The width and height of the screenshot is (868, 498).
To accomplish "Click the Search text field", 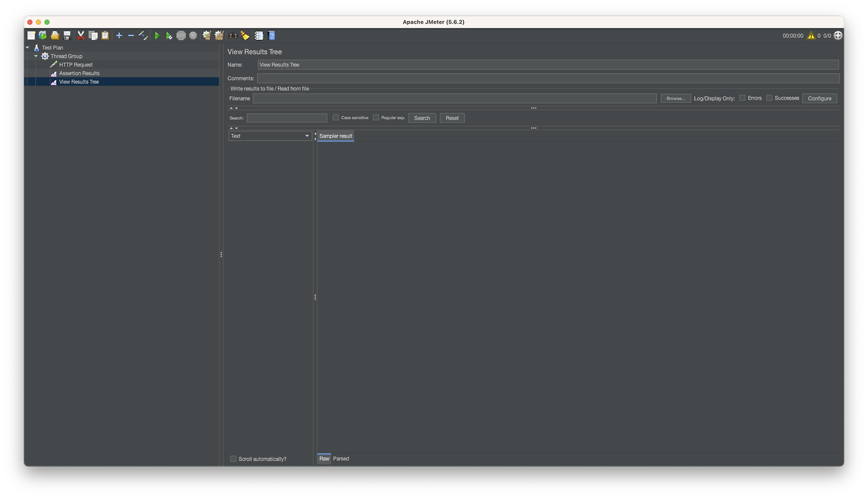I will [287, 118].
